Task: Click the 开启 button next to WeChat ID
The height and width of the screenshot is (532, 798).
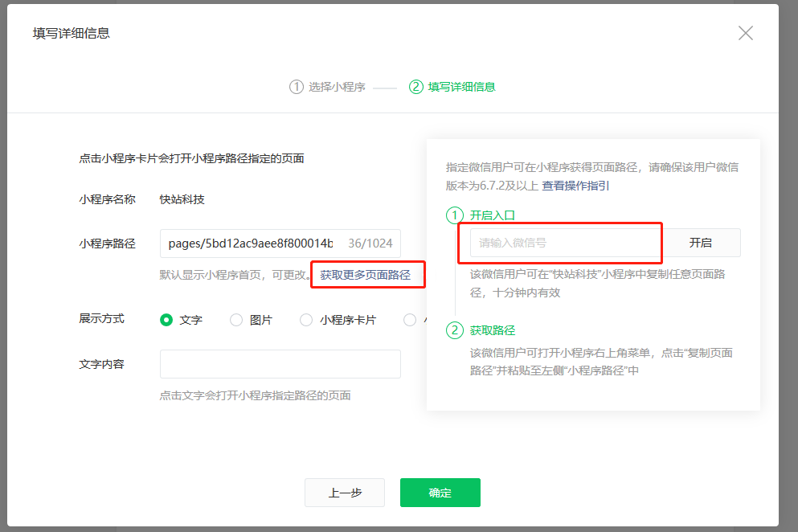Action: [x=700, y=243]
